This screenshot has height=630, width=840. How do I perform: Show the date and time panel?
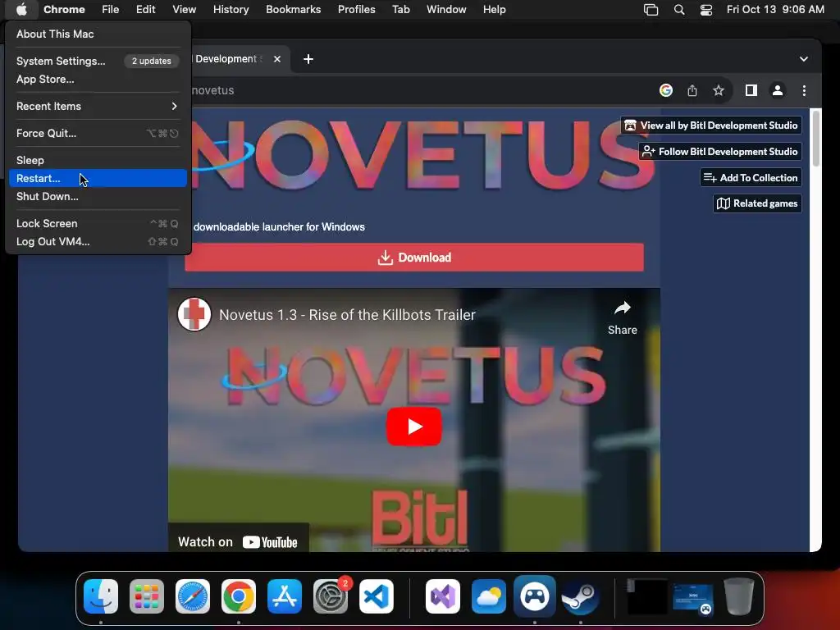(775, 9)
